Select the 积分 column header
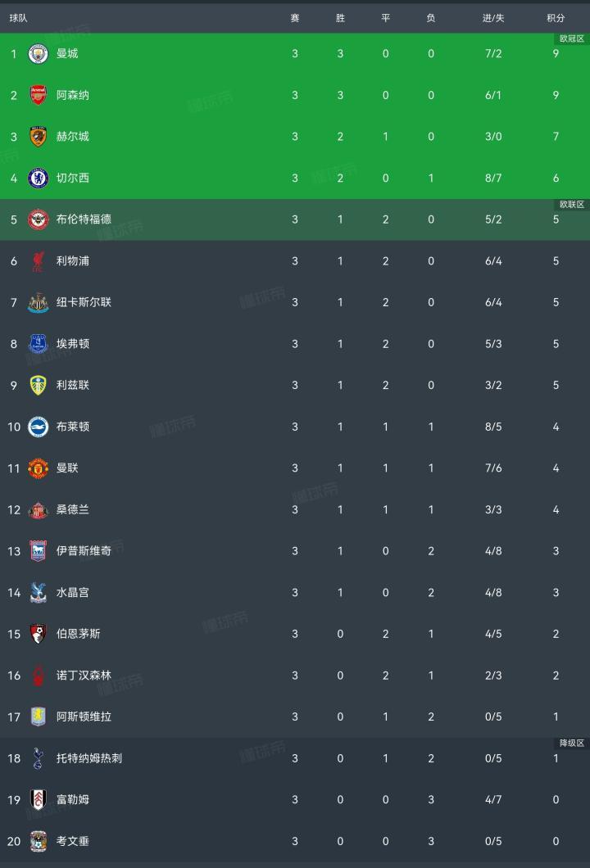Screen dimensions: 590x868 pos(556,18)
